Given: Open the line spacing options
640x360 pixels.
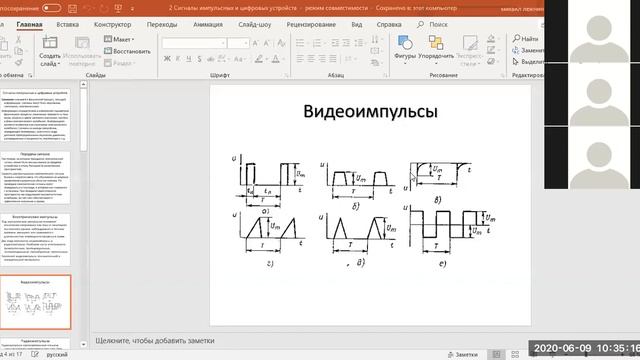Looking at the screenshot, I should pos(360,43).
